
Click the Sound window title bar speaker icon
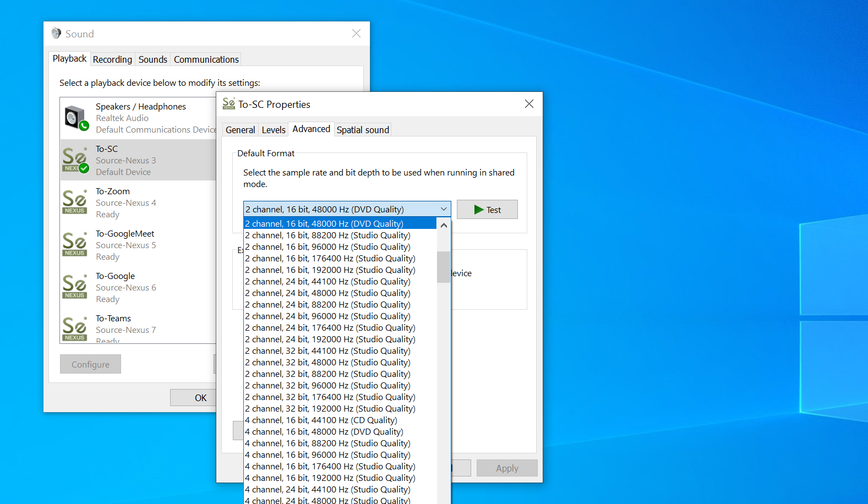[x=56, y=34]
